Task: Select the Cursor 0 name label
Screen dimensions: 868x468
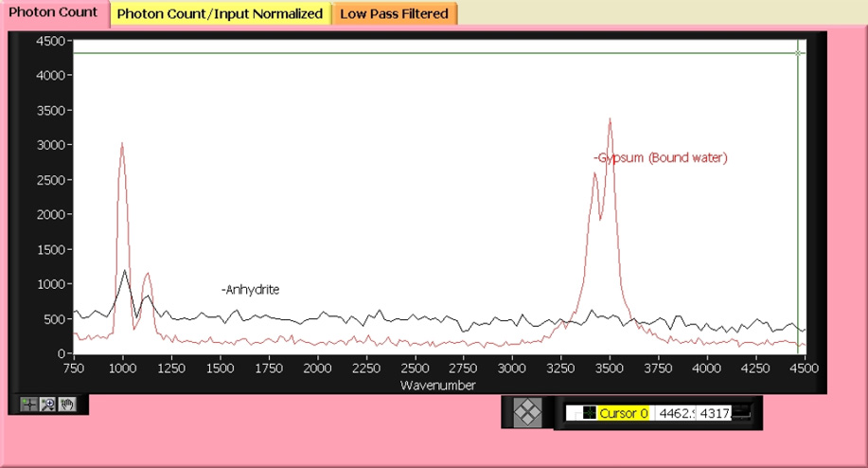Action: tap(624, 413)
